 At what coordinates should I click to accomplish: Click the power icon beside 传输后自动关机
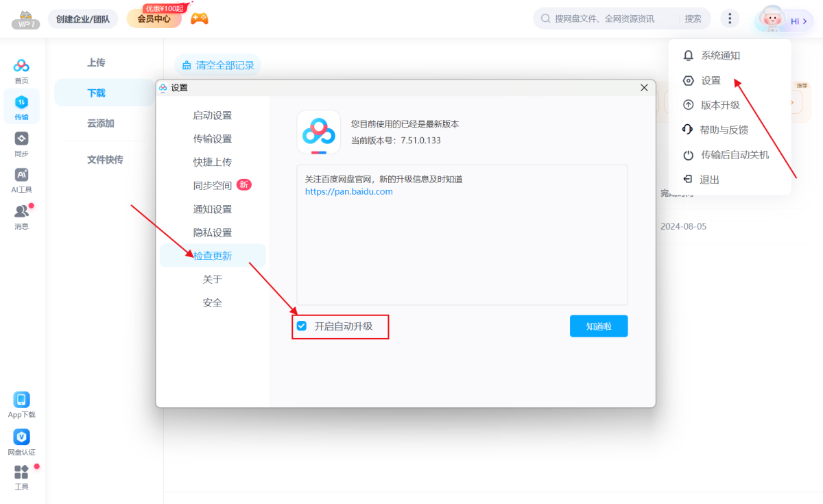point(689,155)
